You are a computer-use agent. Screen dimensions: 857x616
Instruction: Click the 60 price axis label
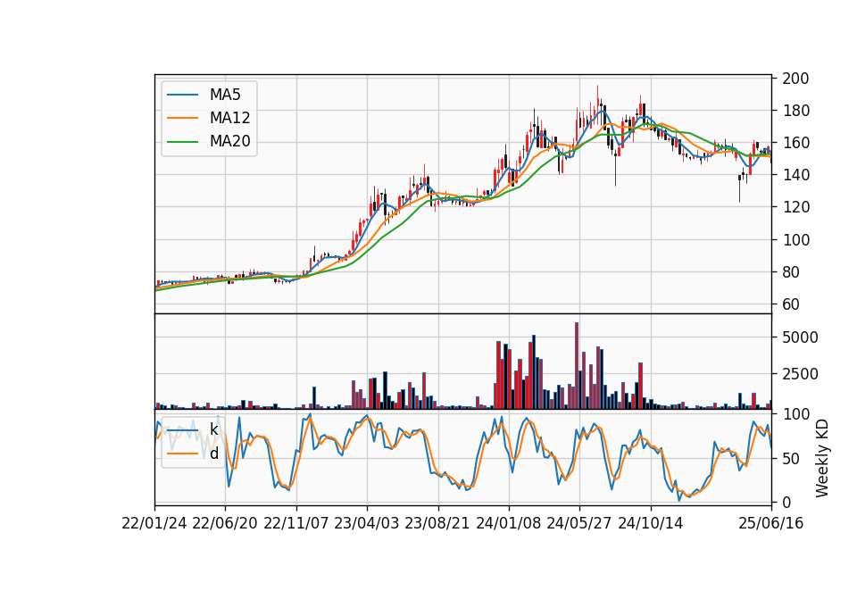click(x=792, y=304)
